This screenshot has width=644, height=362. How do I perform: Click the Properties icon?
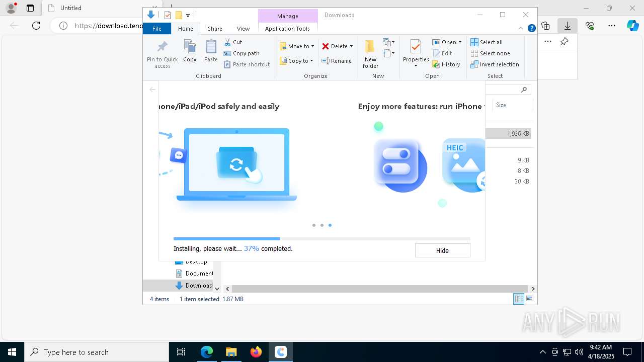[x=416, y=47]
